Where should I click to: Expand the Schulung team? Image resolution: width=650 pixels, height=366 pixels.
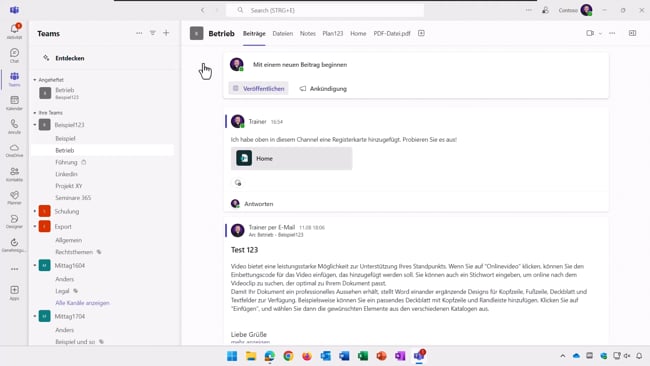point(35,211)
